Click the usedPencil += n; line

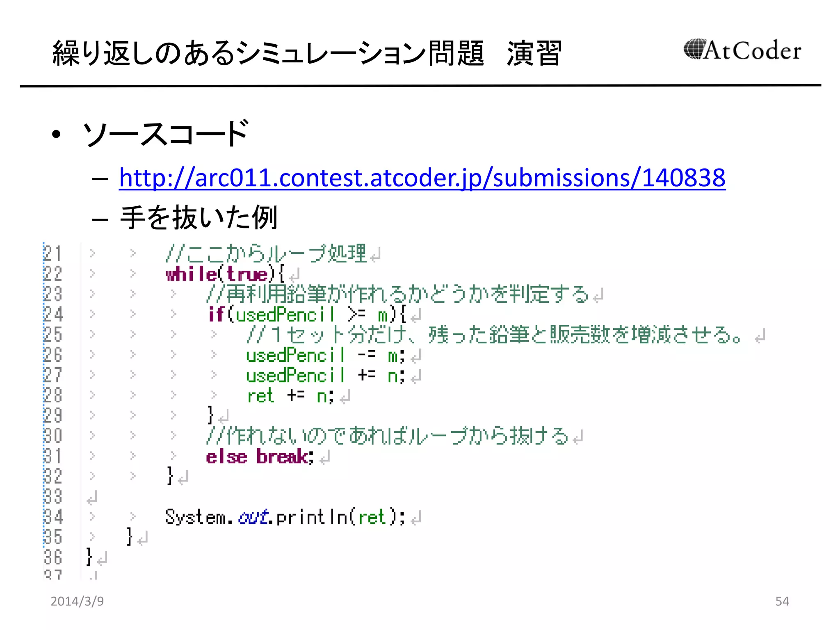[326, 375]
